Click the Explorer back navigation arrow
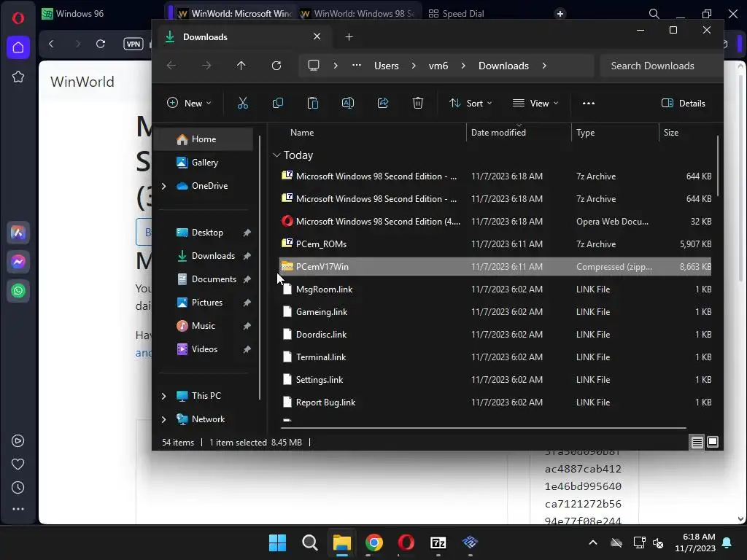Image resolution: width=747 pixels, height=560 pixels. [171, 66]
